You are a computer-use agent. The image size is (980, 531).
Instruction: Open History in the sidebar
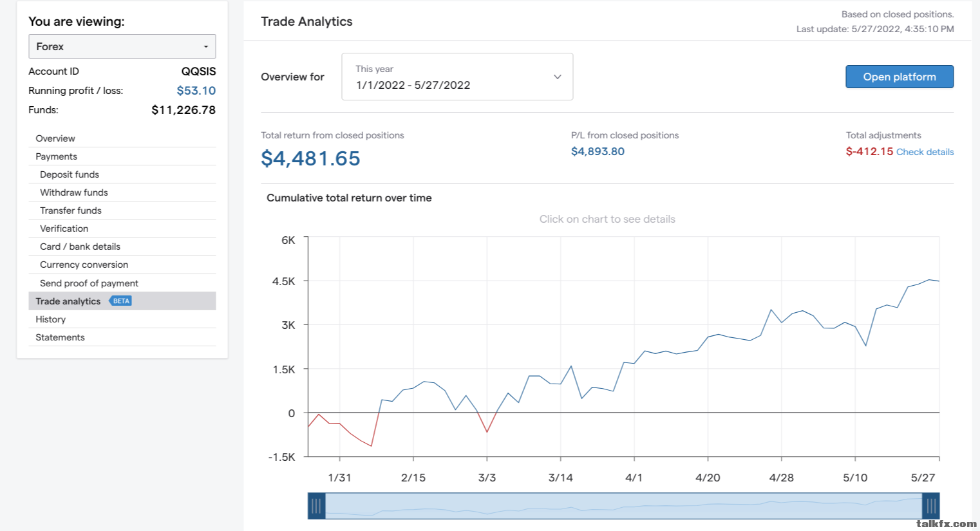[x=122, y=319]
